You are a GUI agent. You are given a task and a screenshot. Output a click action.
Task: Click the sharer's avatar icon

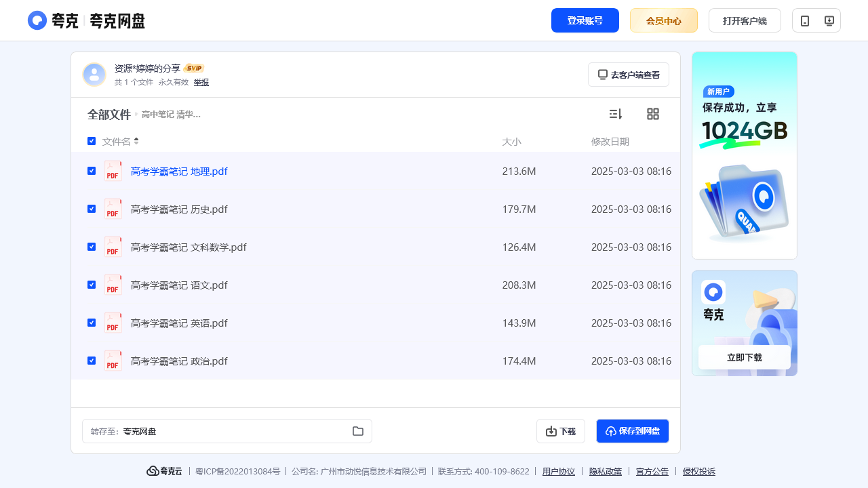coord(94,75)
